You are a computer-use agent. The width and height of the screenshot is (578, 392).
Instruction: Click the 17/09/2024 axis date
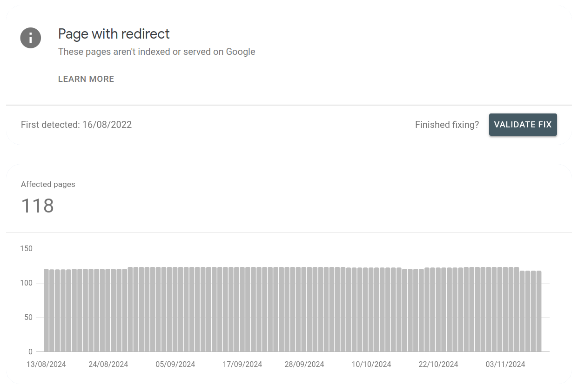pos(242,364)
